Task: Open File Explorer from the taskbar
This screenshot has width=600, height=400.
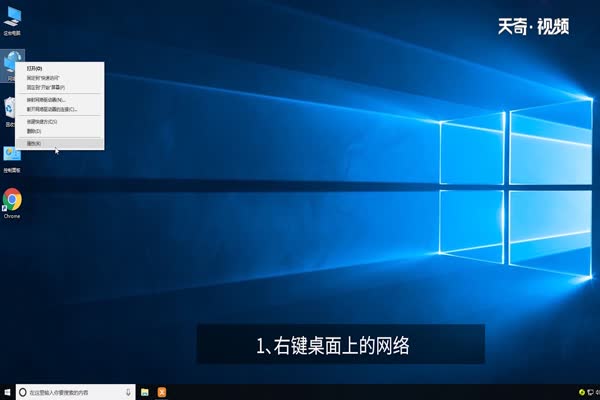Action: pos(145,392)
